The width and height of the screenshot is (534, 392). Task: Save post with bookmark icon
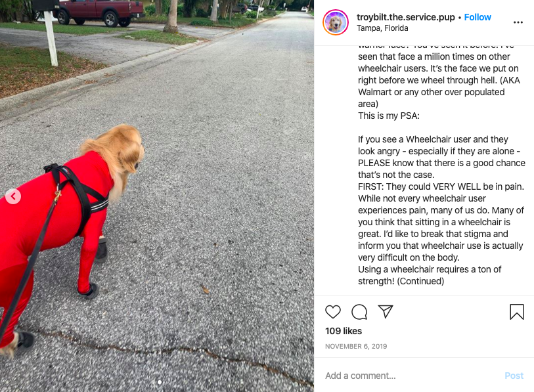pyautogui.click(x=517, y=312)
